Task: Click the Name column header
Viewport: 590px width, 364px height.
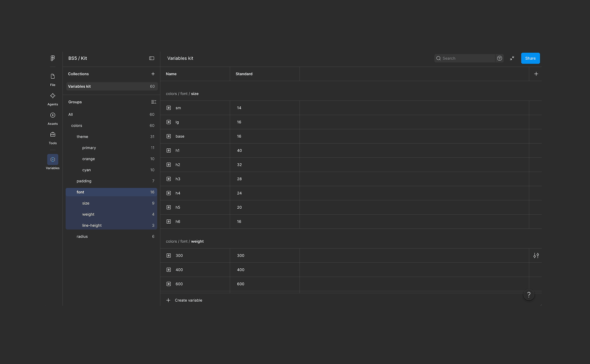Action: [x=171, y=74]
